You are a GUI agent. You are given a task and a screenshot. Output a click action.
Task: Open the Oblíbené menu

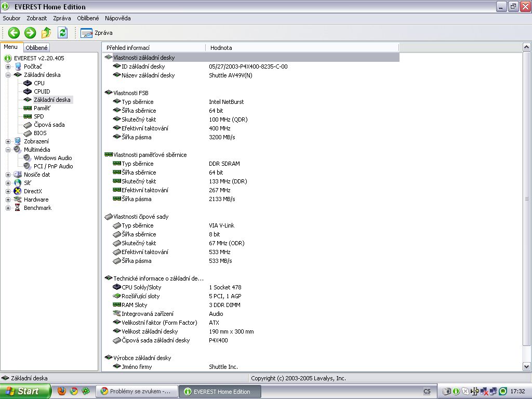[x=88, y=18]
